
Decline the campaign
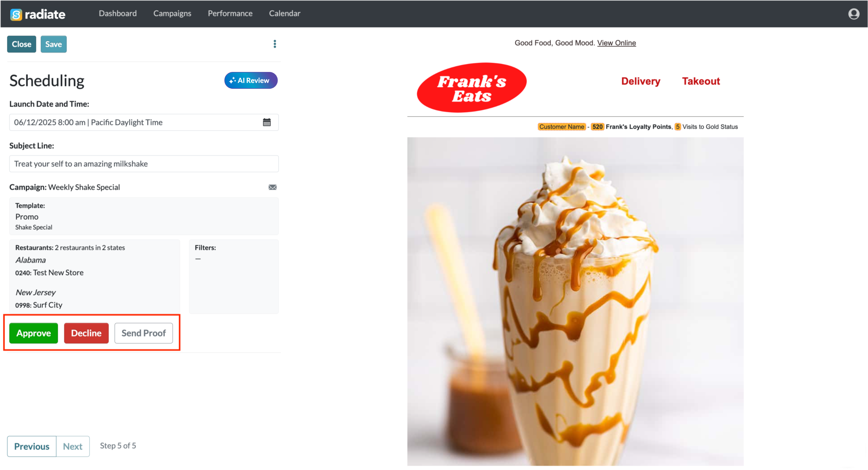(86, 333)
